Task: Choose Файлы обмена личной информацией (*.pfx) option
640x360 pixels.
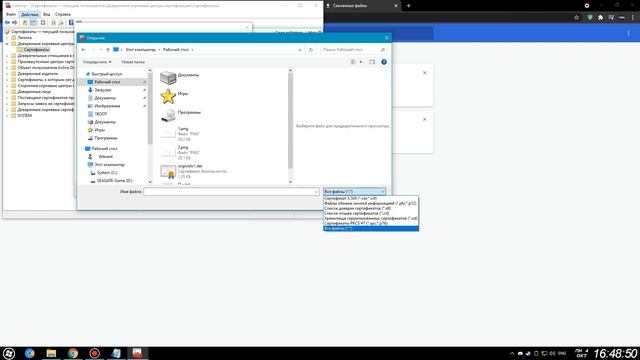Action: [x=371, y=203]
